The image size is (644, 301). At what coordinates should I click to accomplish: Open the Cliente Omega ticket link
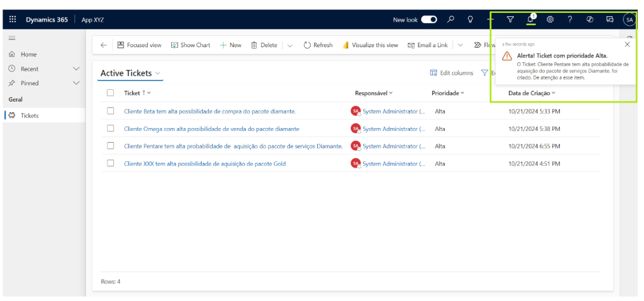coord(211,129)
